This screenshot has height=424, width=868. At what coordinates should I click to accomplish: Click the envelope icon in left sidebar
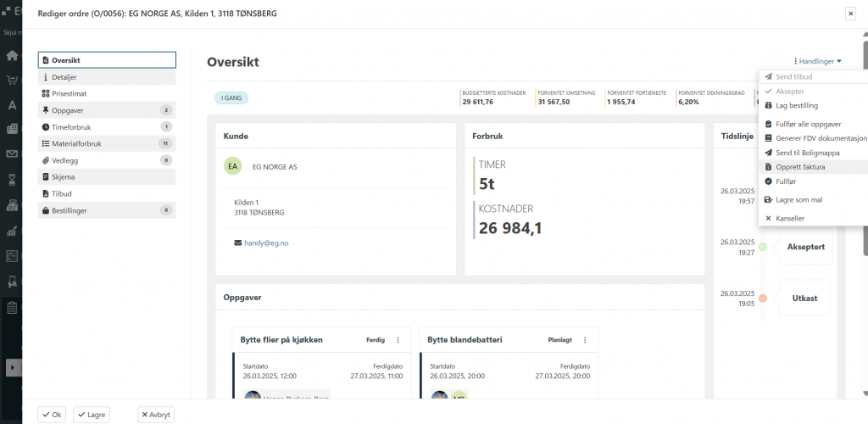click(12, 154)
